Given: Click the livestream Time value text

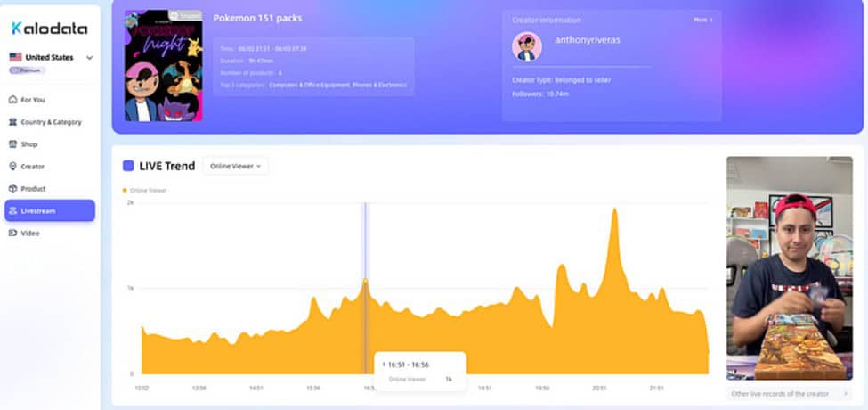Looking at the screenshot, I should point(272,49).
